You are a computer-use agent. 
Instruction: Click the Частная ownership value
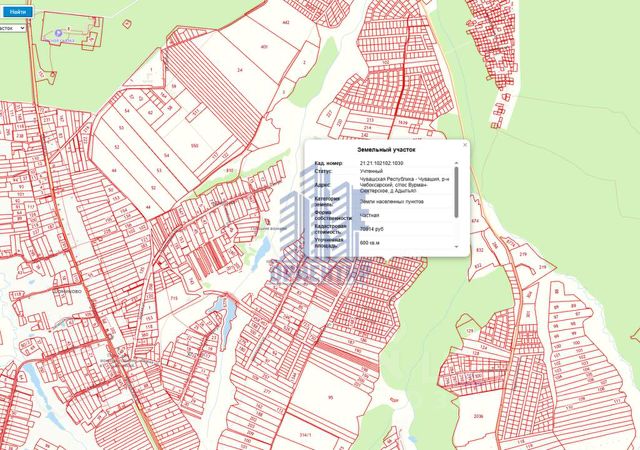(369, 215)
